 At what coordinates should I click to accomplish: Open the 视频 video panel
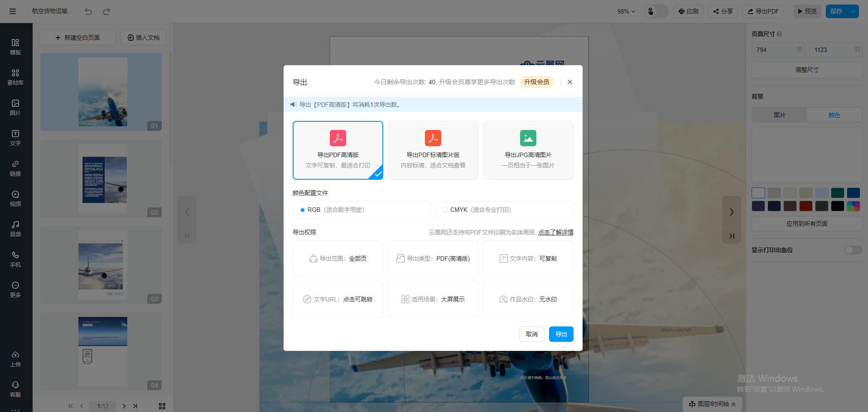(x=15, y=198)
